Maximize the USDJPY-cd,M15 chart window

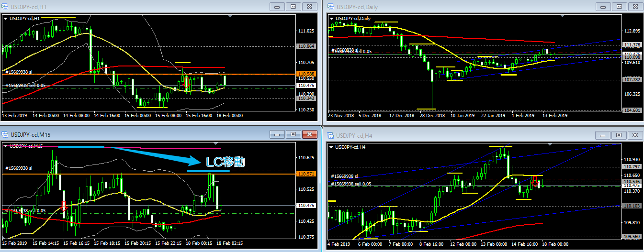point(293,135)
